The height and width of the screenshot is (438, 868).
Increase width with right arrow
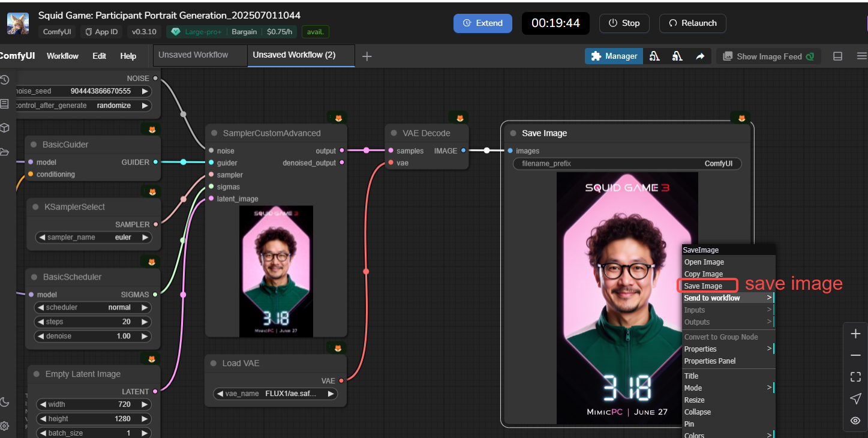[x=145, y=404]
